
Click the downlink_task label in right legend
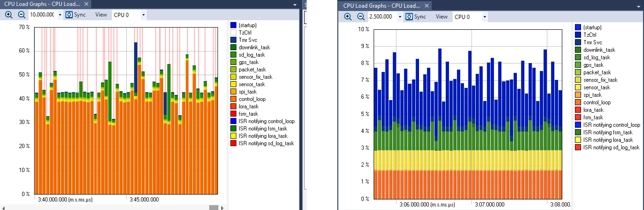[599, 50]
